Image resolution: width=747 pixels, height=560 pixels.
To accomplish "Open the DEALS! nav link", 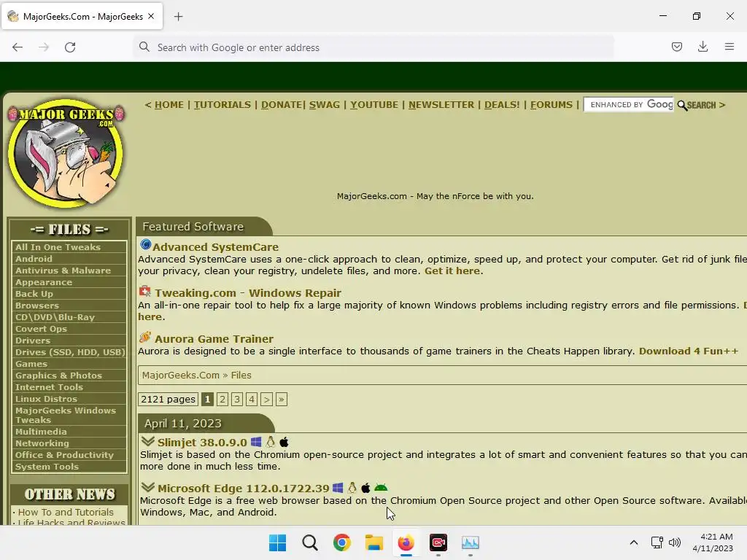I will [502, 105].
